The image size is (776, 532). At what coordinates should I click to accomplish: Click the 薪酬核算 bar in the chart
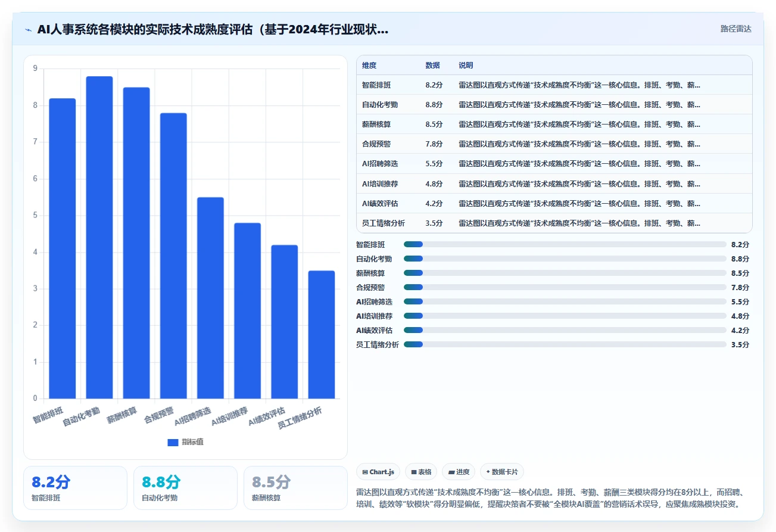click(136, 243)
